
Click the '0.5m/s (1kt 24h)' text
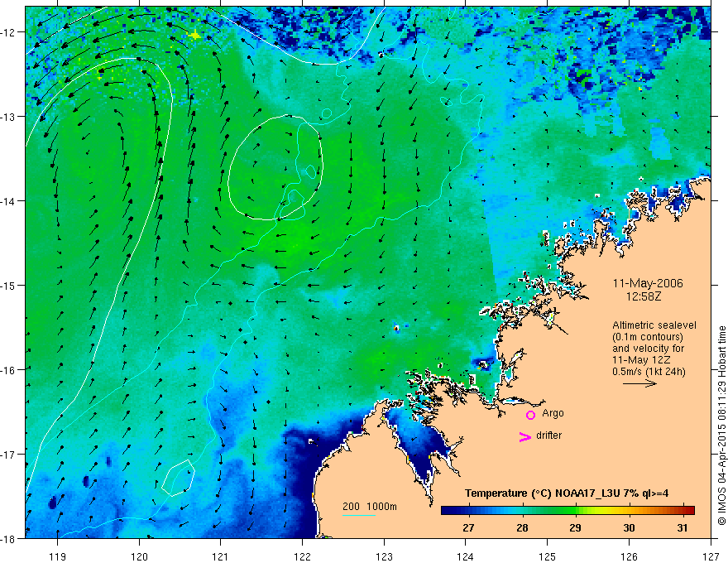click(649, 372)
